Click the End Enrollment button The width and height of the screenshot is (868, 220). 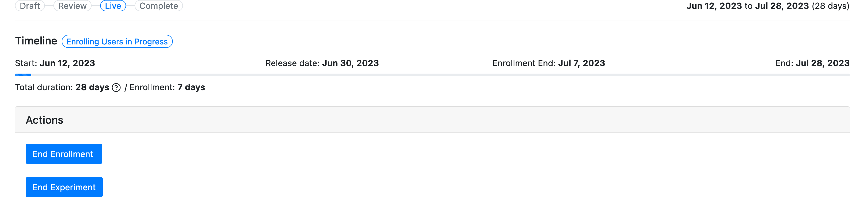(64, 154)
